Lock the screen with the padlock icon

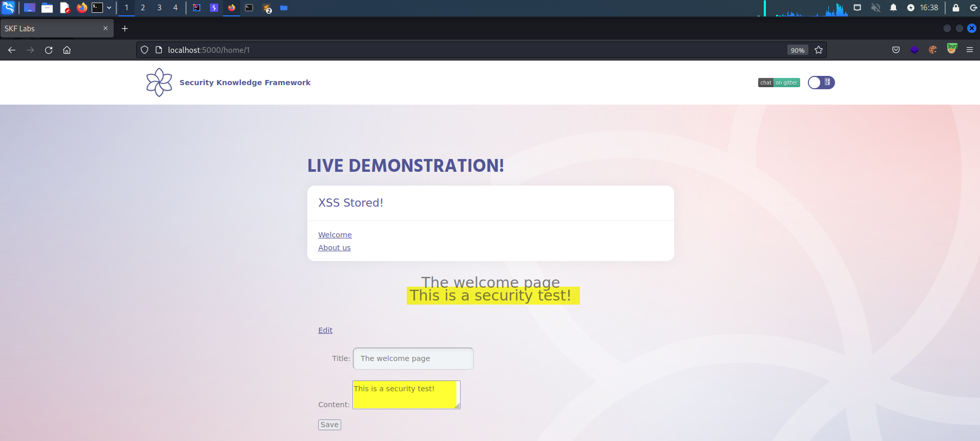[x=956, y=8]
